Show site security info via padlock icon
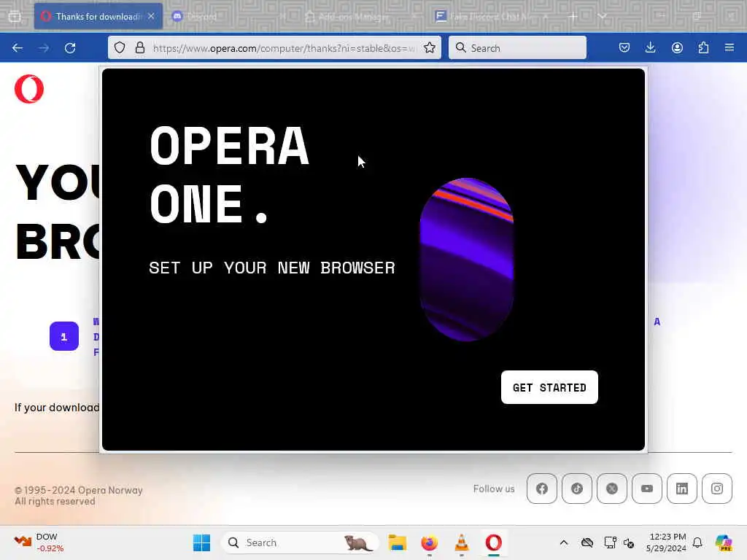Image resolution: width=747 pixels, height=560 pixels. point(139,47)
